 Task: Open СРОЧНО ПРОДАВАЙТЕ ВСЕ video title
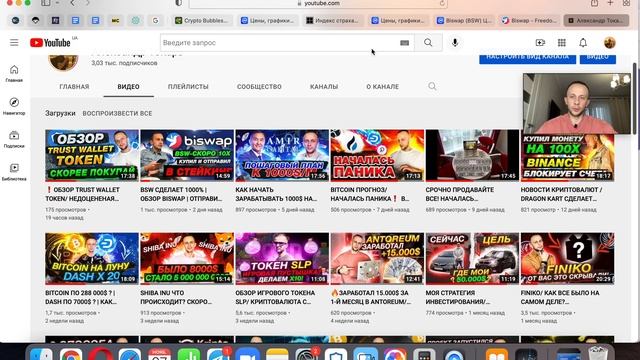point(460,194)
